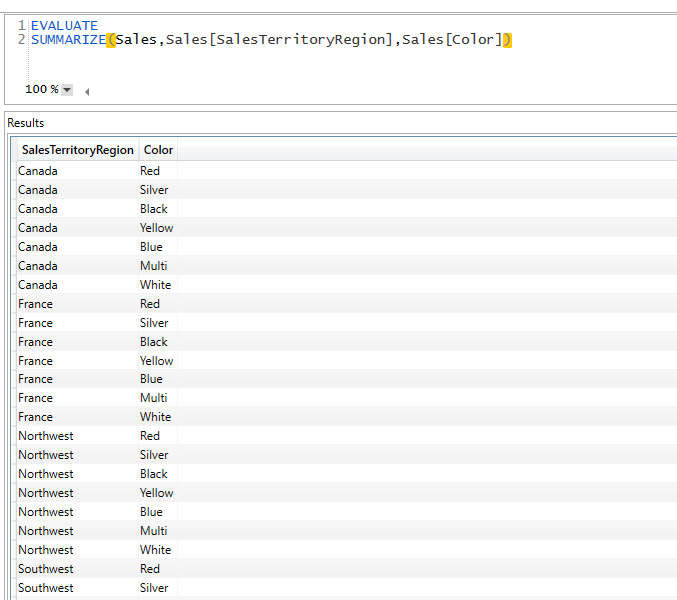Select the White cell in the Northwest group
This screenshot has height=600, width=677.
click(x=158, y=550)
